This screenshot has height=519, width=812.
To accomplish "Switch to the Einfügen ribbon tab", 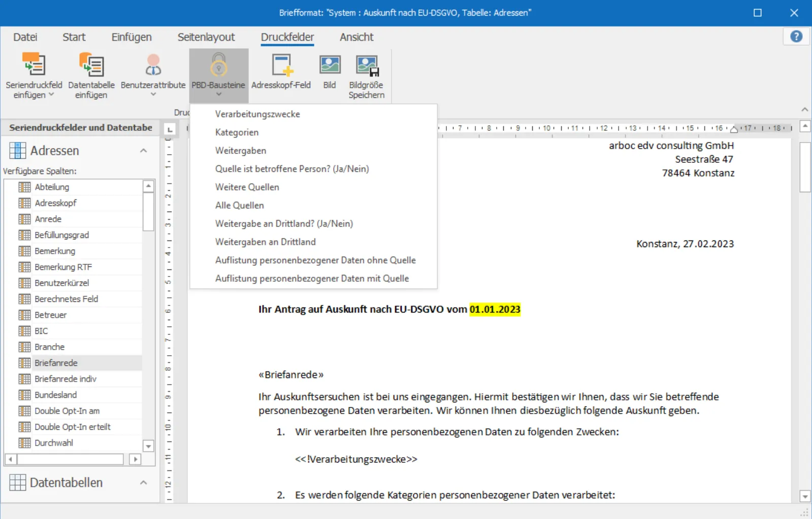I will pyautogui.click(x=132, y=37).
